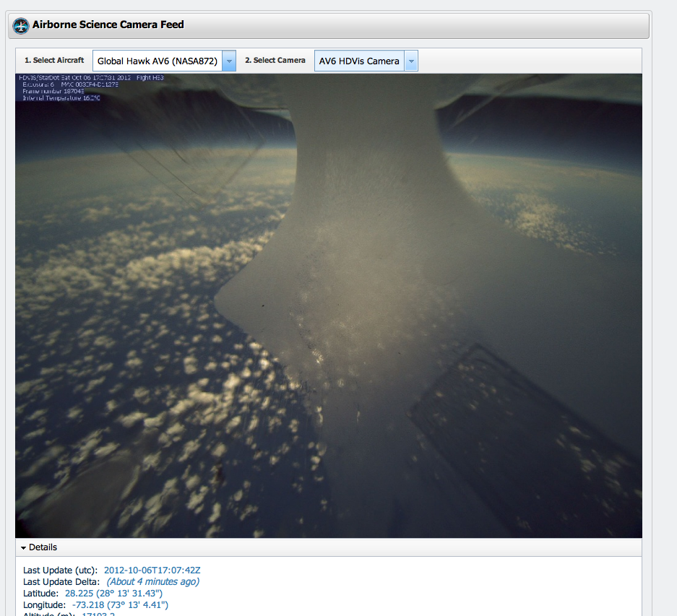This screenshot has height=616, width=677.
Task: Click the 'About 4 minutes ago' text
Action: (x=153, y=581)
